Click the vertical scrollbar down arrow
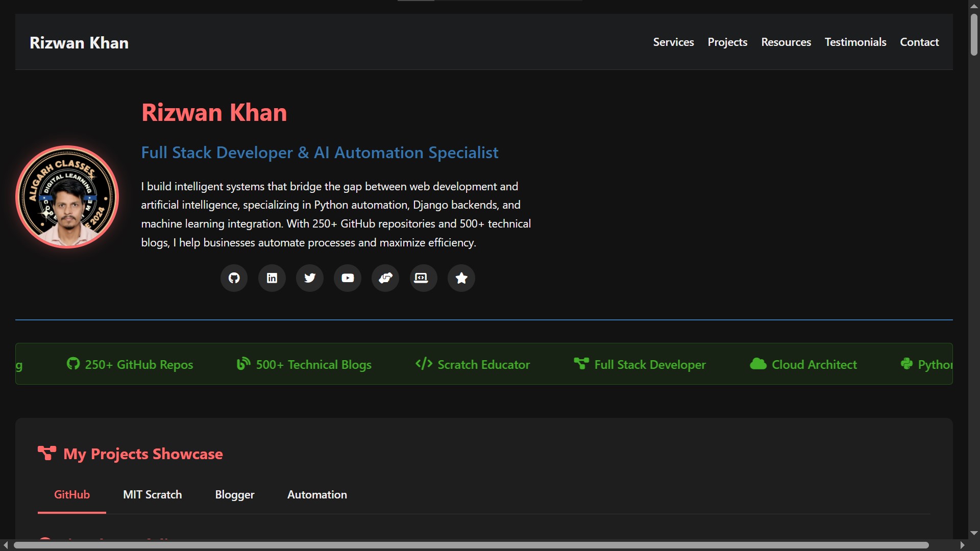980x551 pixels. click(x=974, y=533)
